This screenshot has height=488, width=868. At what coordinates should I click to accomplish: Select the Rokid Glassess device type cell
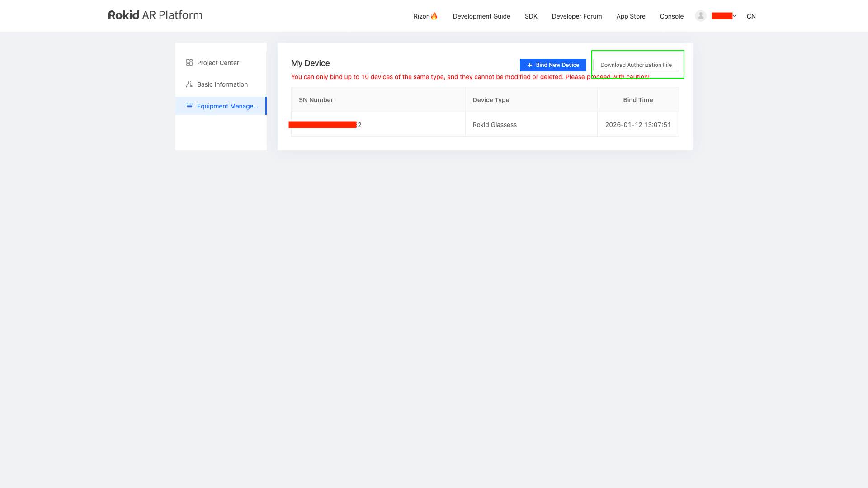point(495,125)
